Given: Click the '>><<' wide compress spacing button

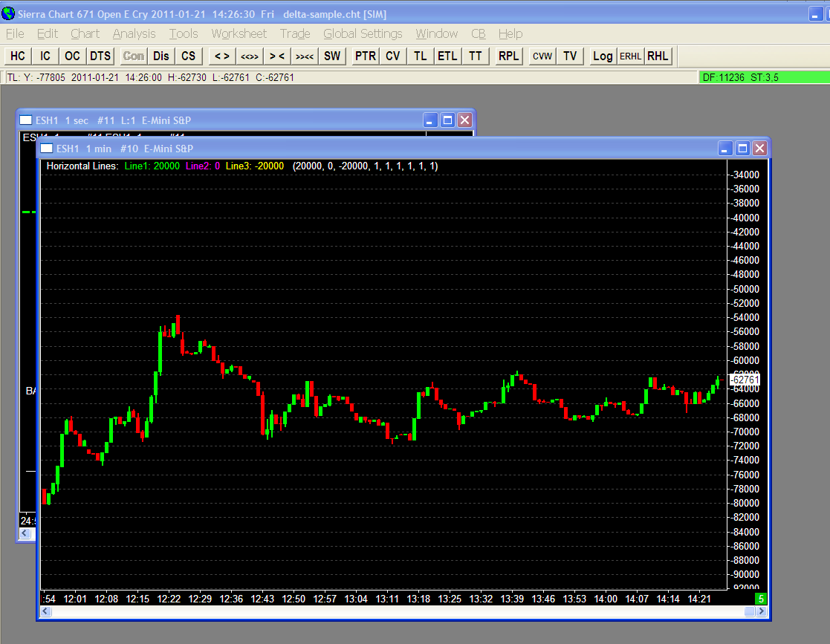Looking at the screenshot, I should (305, 56).
